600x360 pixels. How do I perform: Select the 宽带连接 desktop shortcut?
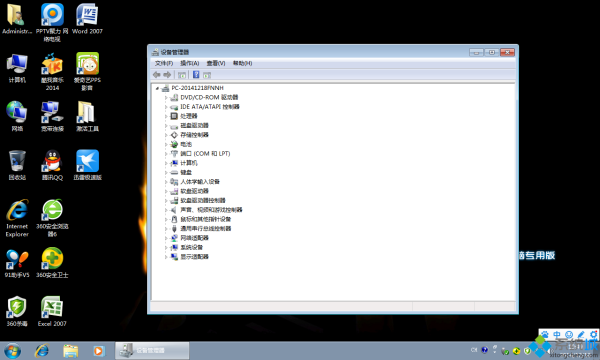click(52, 116)
